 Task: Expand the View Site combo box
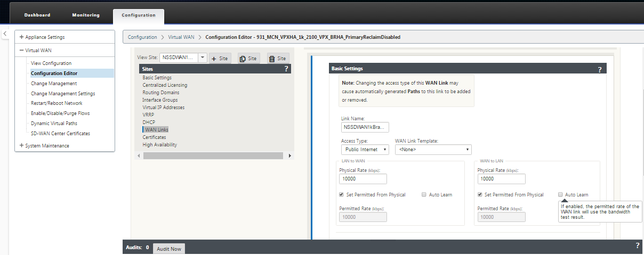click(x=203, y=57)
